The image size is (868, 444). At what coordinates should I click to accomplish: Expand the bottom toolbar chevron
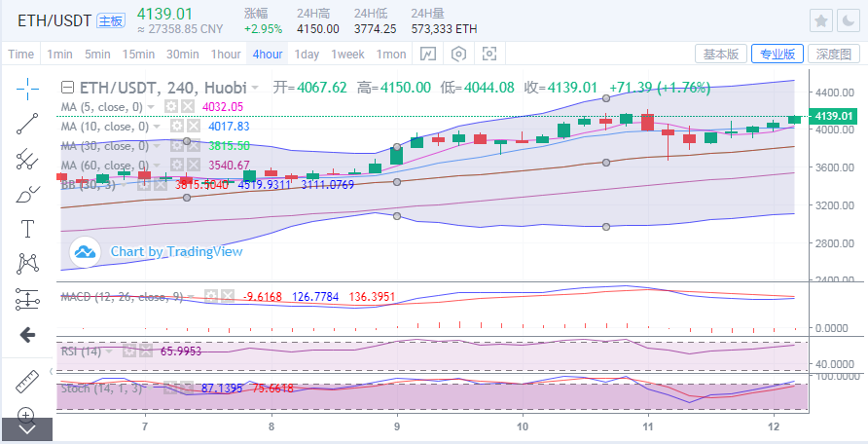click(x=27, y=429)
